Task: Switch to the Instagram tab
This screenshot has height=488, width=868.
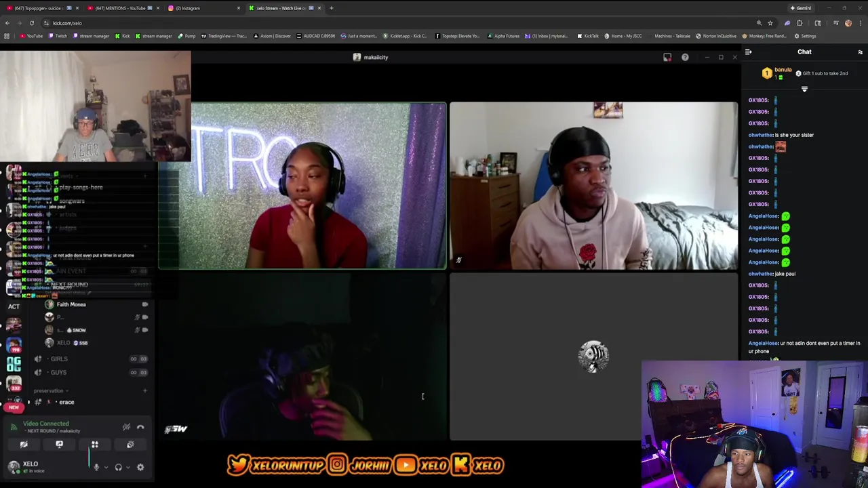Action: point(203,8)
